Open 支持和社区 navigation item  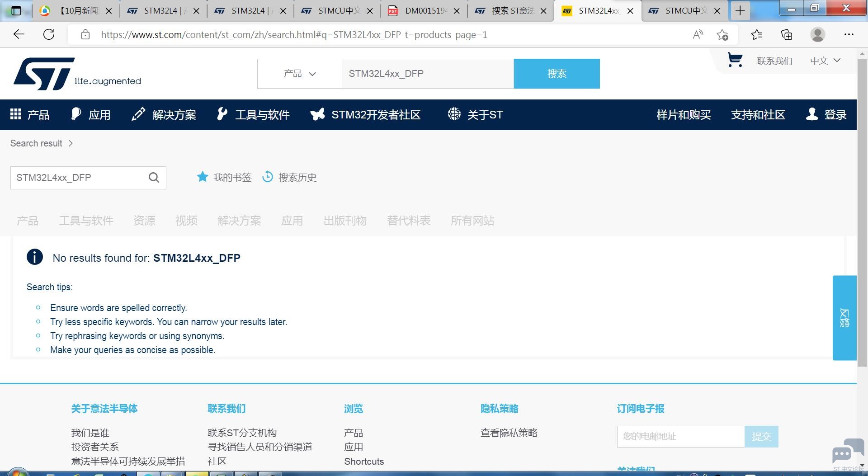point(758,115)
